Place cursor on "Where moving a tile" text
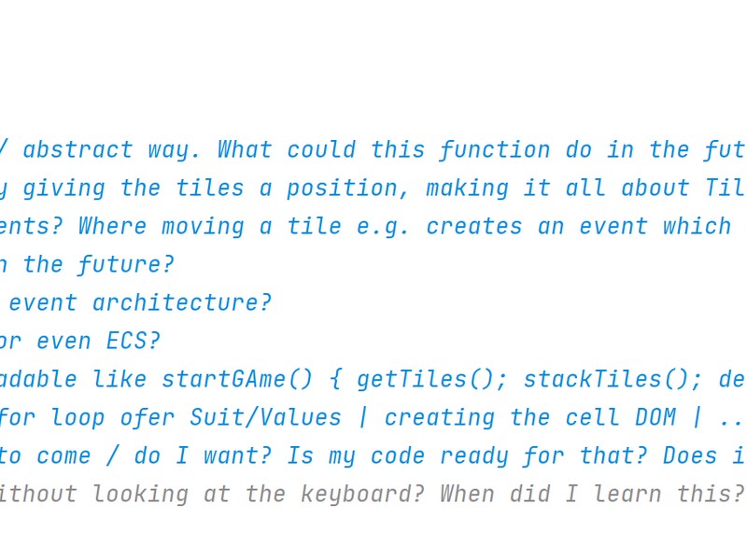This screenshot has width=747, height=560. (210, 226)
